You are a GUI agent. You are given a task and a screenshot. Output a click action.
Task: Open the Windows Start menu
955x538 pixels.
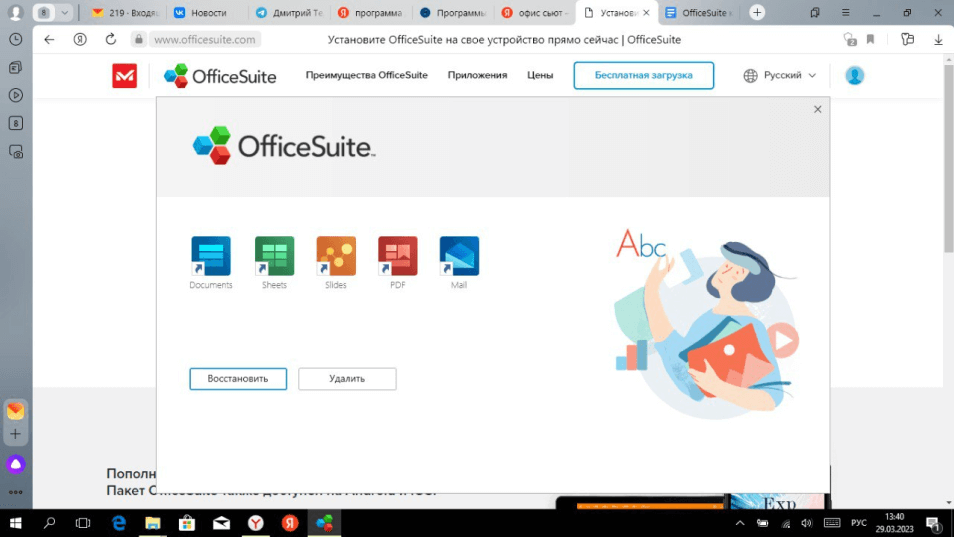(16, 523)
